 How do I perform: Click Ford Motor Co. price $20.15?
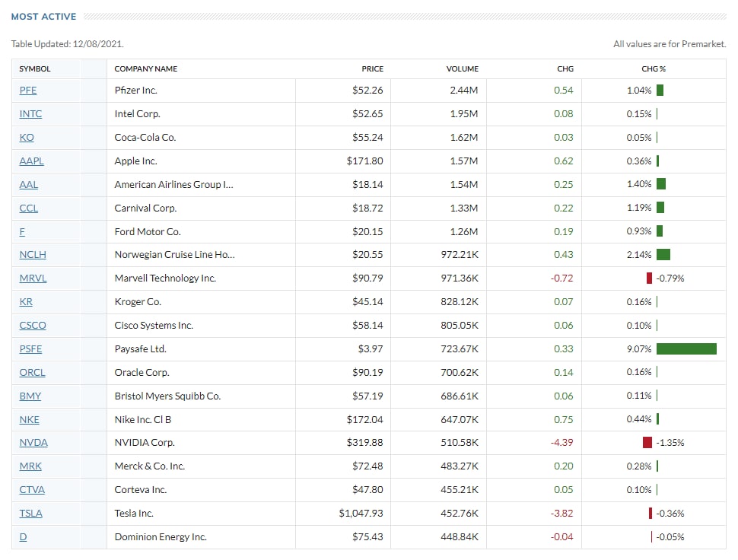point(367,231)
